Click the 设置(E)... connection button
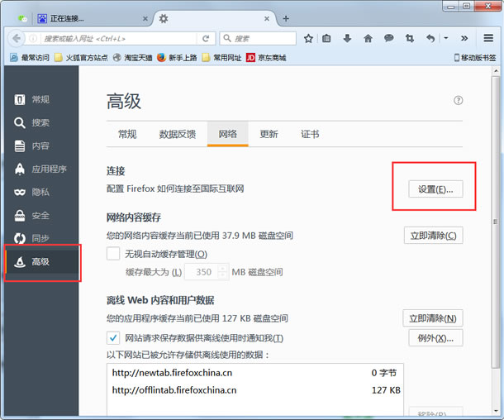504x420 pixels. coord(435,189)
